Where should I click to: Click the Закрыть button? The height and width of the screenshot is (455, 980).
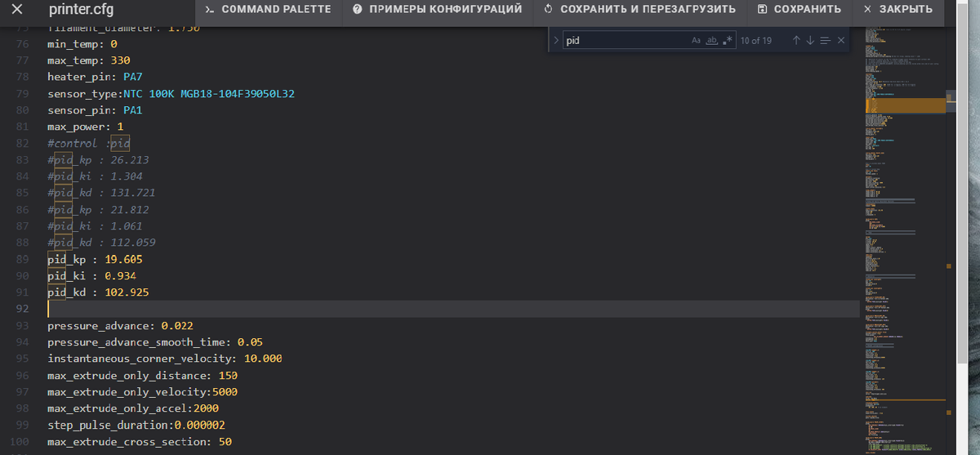(x=898, y=10)
